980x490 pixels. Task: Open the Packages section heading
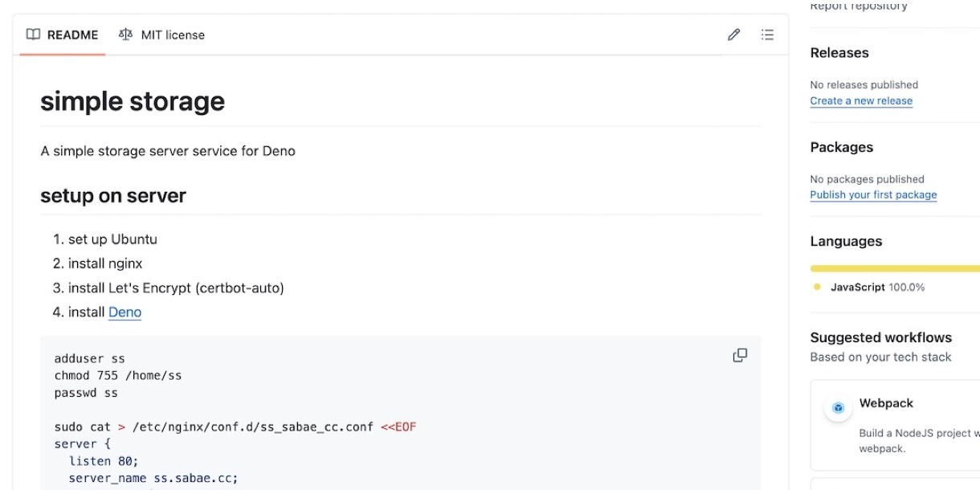pyautogui.click(x=841, y=148)
